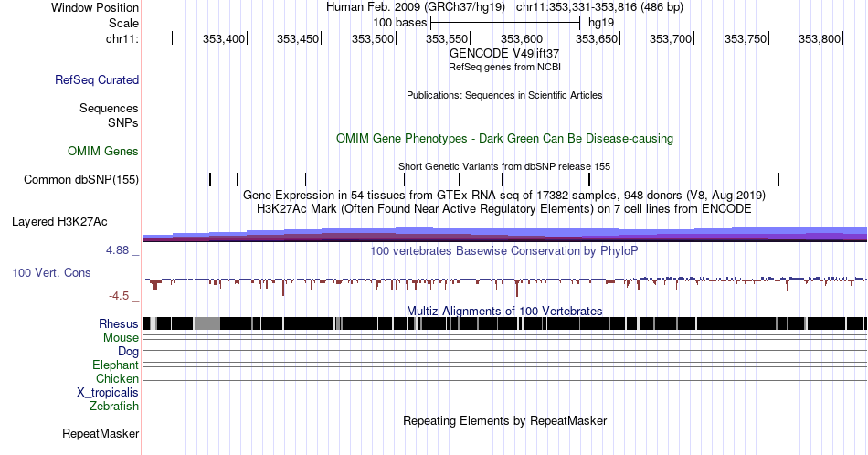Select the Dog species label
The image size is (868, 455).
[128, 352]
